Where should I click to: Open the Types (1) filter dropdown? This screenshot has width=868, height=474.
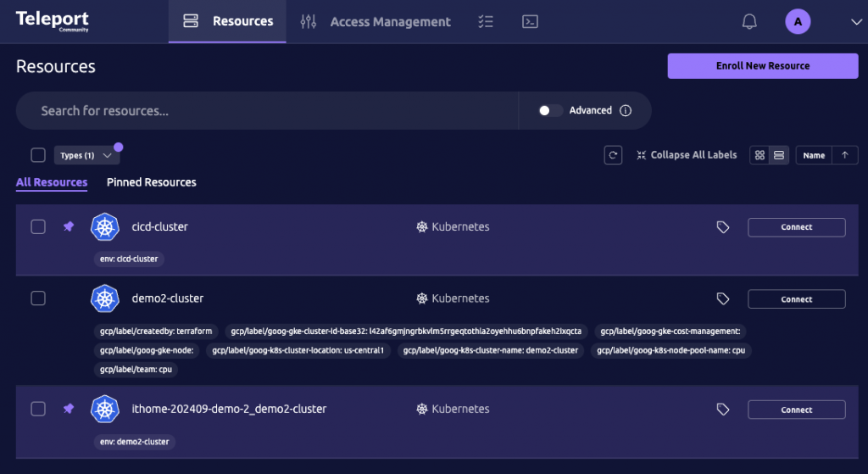pyautogui.click(x=87, y=155)
